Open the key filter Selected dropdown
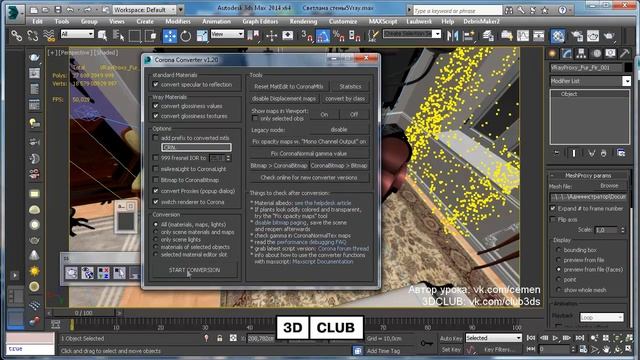 [x=493, y=338]
